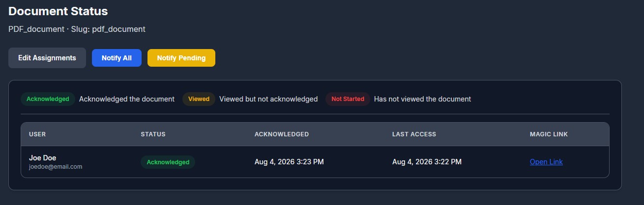644x205 pixels.
Task: Select the Acknowledged column header
Action: (x=282, y=134)
